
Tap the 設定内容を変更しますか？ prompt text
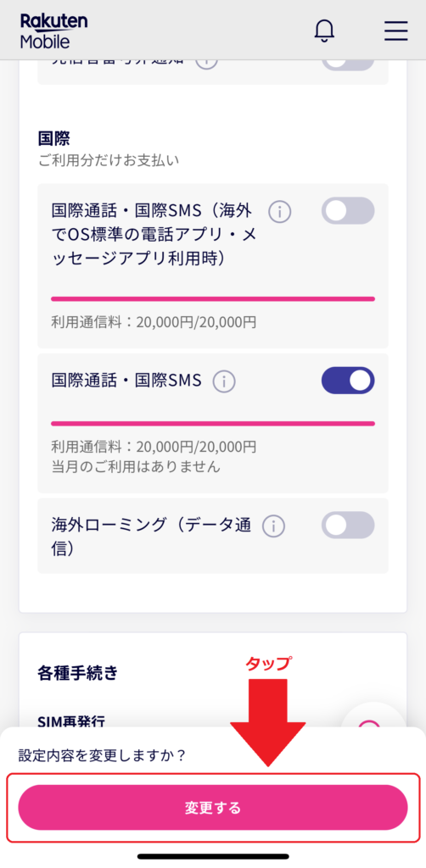point(102,755)
